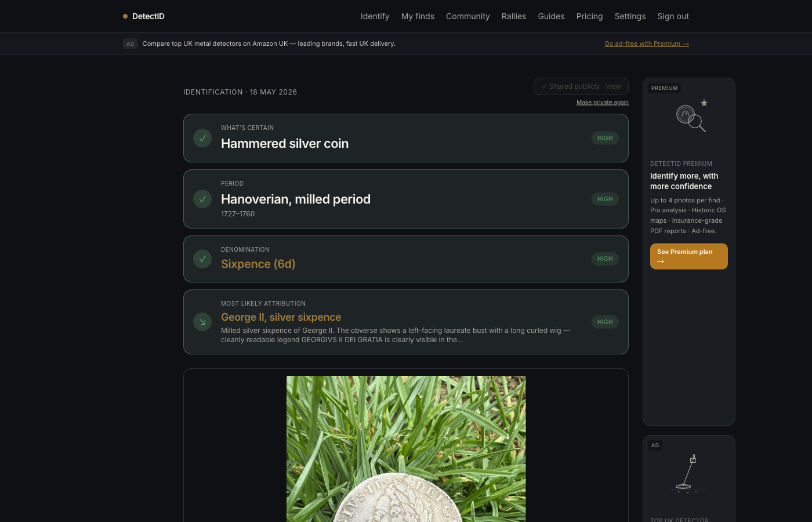Click the AD tag in the top banner
This screenshot has width=812, height=522.
pyautogui.click(x=130, y=43)
